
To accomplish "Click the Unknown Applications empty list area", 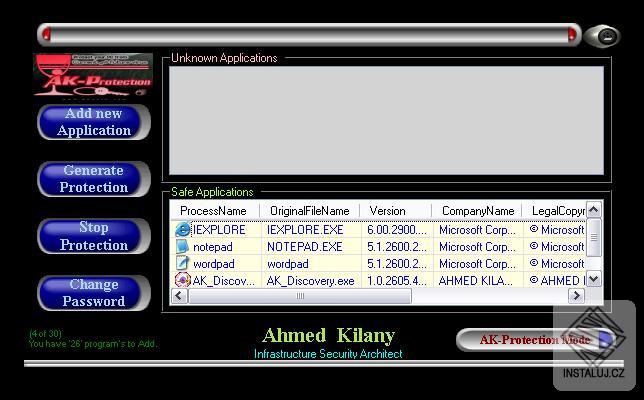I will tap(386, 120).
